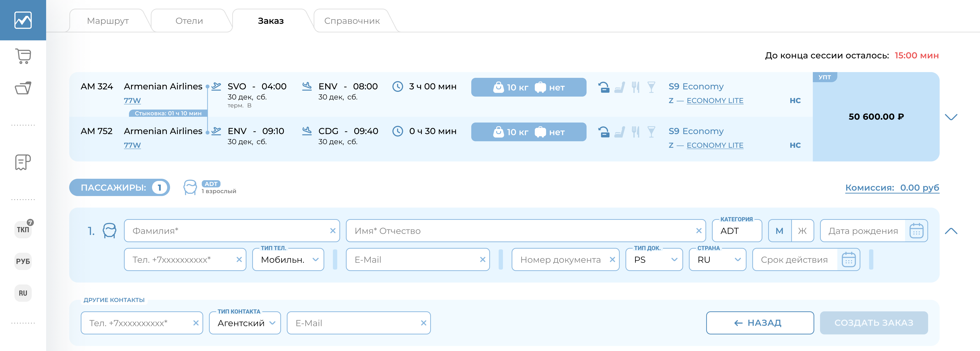Open the shopping cart icon in sidebar
980x351 pixels.
(23, 56)
